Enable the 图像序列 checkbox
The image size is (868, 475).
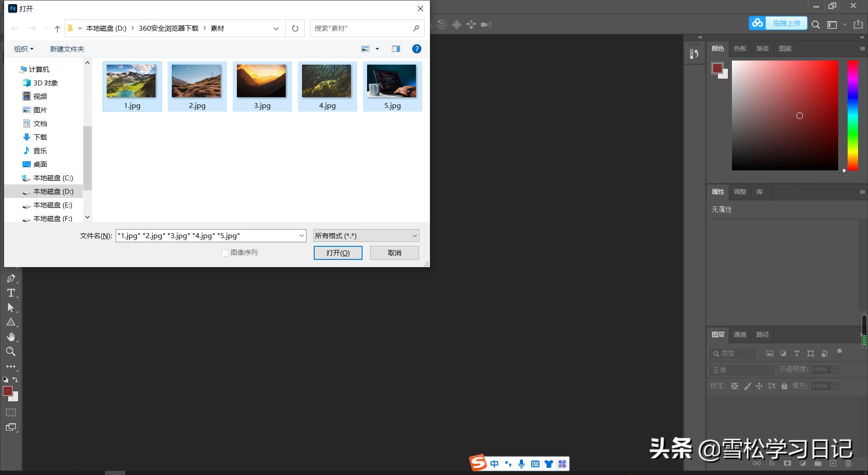coord(225,253)
